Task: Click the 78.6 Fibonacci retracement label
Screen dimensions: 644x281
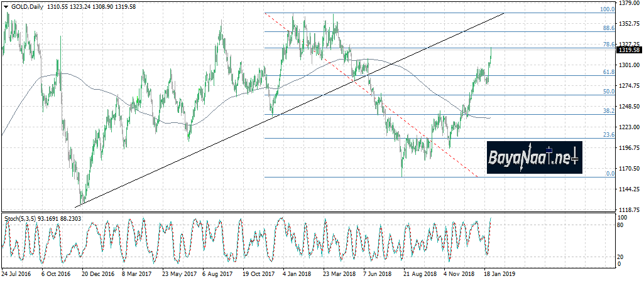Action: tap(608, 45)
